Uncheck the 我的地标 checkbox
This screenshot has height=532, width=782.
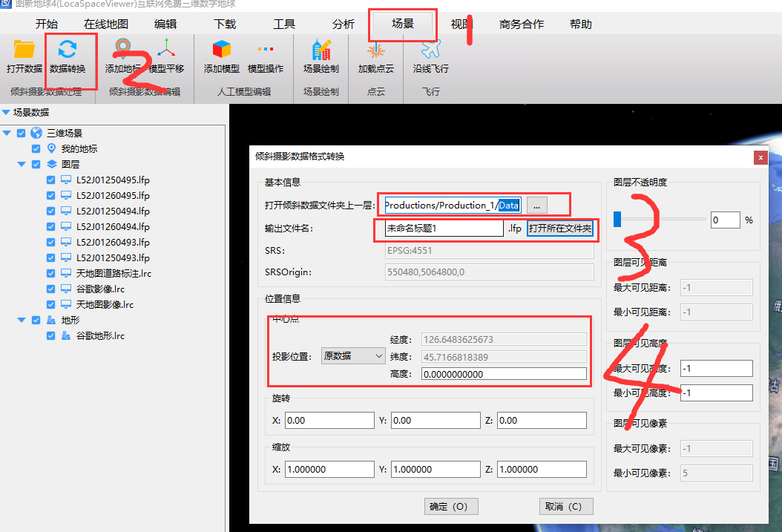(x=36, y=149)
